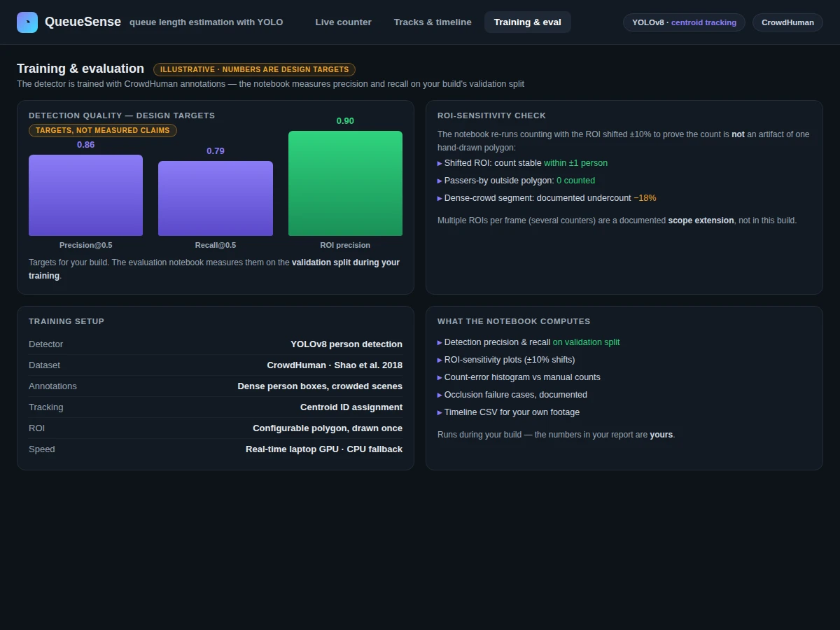Click the Timeline CSV bullet arrow

(440, 412)
